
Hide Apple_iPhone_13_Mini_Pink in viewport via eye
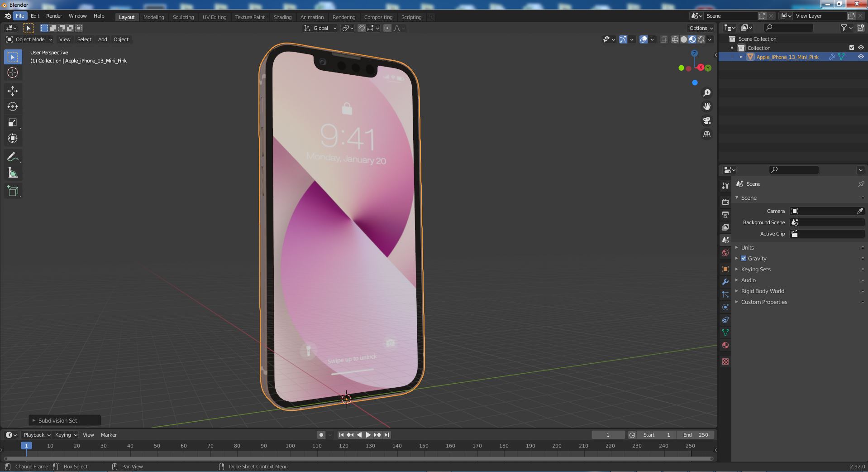[861, 57]
